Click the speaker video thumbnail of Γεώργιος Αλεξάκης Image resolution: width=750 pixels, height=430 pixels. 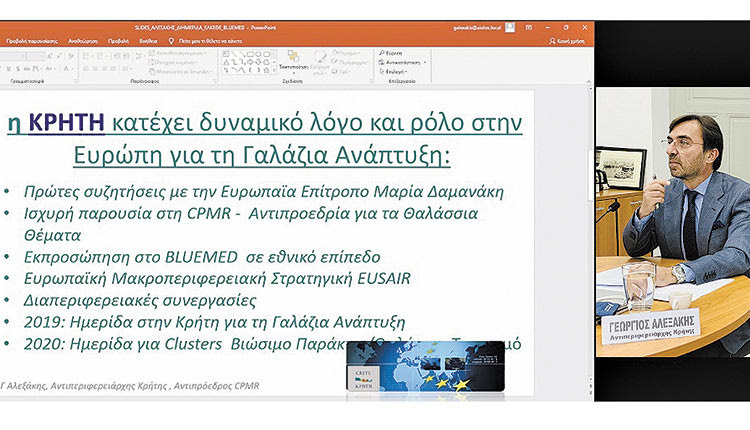[673, 222]
